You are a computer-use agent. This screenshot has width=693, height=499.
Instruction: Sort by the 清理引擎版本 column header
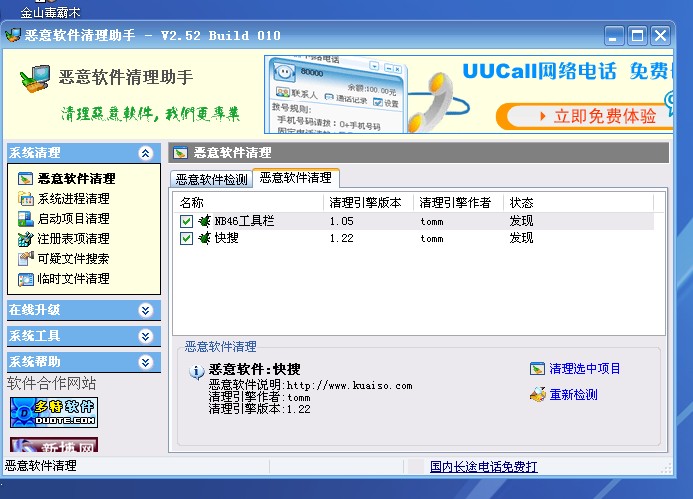click(368, 203)
